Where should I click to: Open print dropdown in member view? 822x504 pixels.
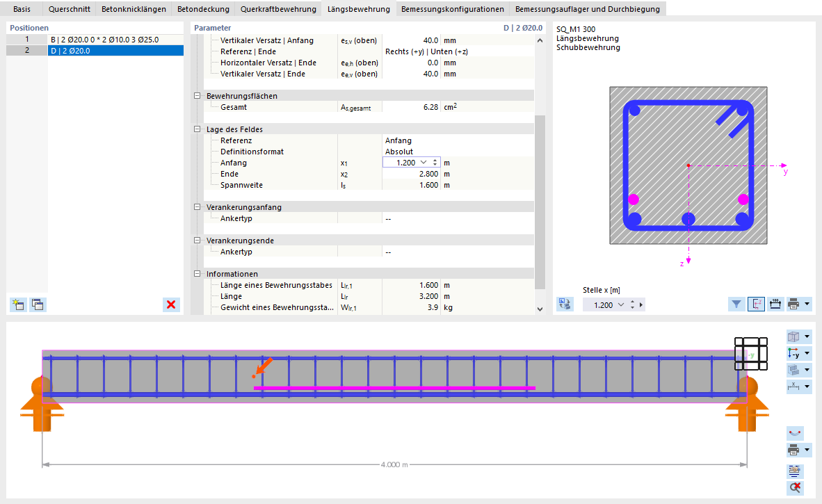pos(807,450)
